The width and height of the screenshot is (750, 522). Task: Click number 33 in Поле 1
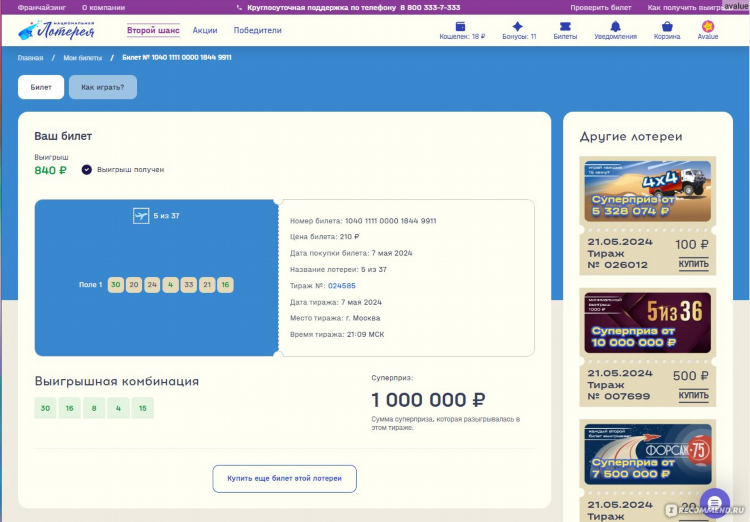[189, 285]
